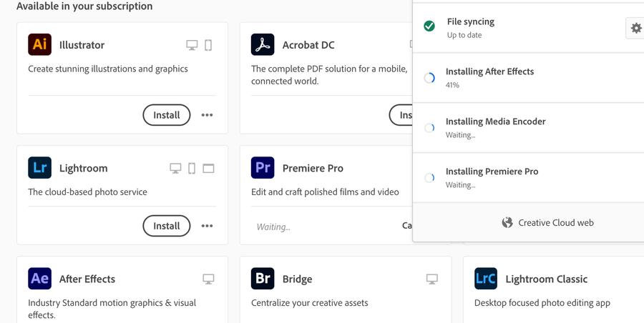This screenshot has height=323, width=644.
Task: Open more options for Lightroom
Action: (x=208, y=226)
